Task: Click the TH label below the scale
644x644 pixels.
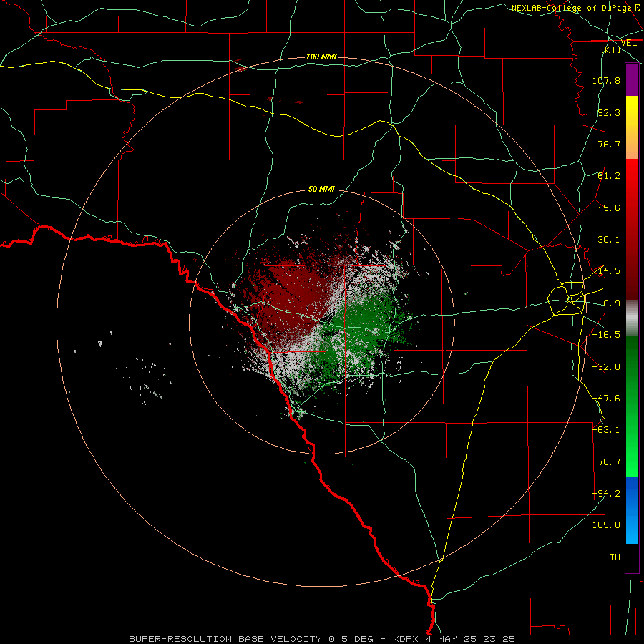Action: [x=615, y=557]
